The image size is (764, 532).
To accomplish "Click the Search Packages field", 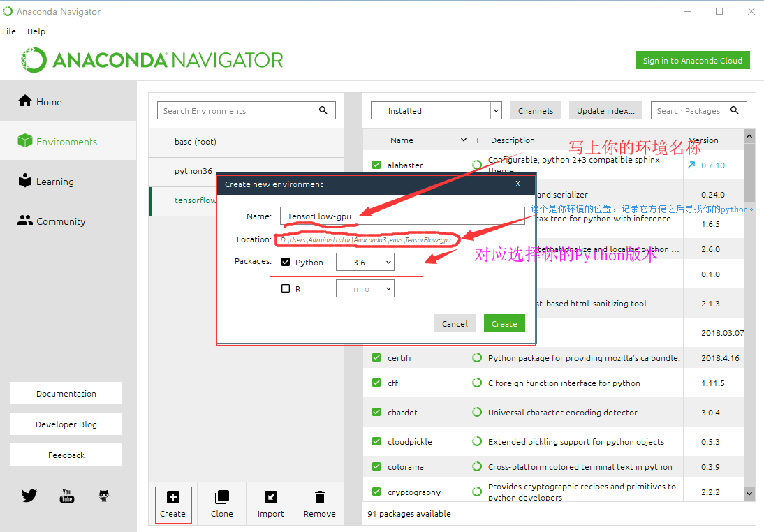I will [699, 110].
